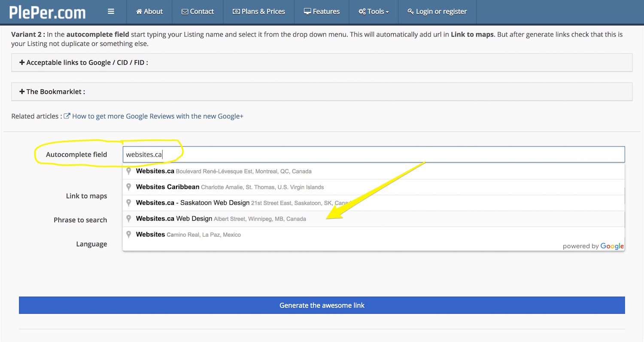Open the hamburger menu icon
The image size is (644, 342).
(111, 12)
